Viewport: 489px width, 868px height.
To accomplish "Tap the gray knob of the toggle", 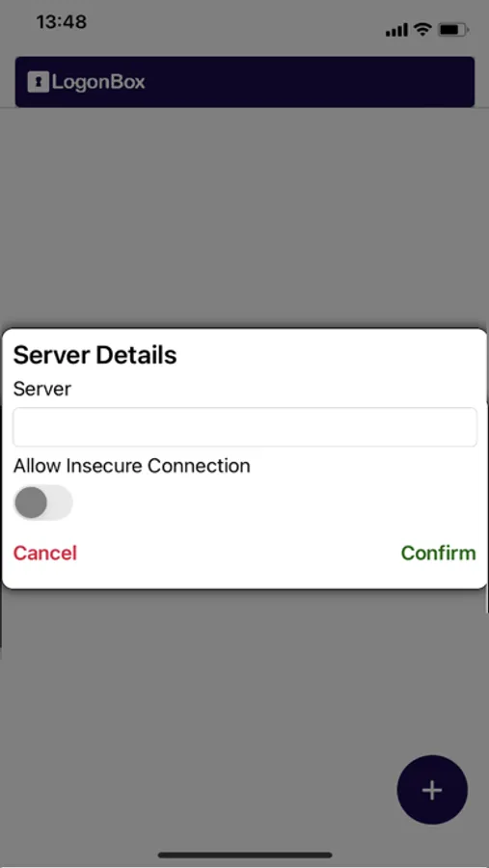I will [31, 502].
